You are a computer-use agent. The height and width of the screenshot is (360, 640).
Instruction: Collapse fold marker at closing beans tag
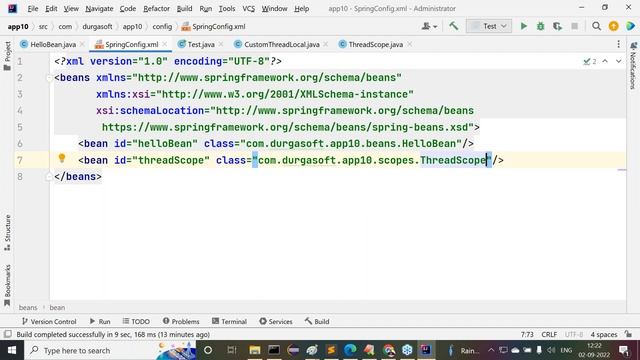point(49,177)
